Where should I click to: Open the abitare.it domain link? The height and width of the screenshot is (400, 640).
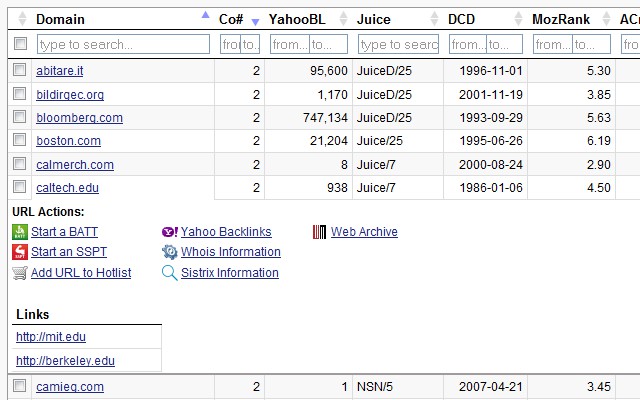point(60,71)
